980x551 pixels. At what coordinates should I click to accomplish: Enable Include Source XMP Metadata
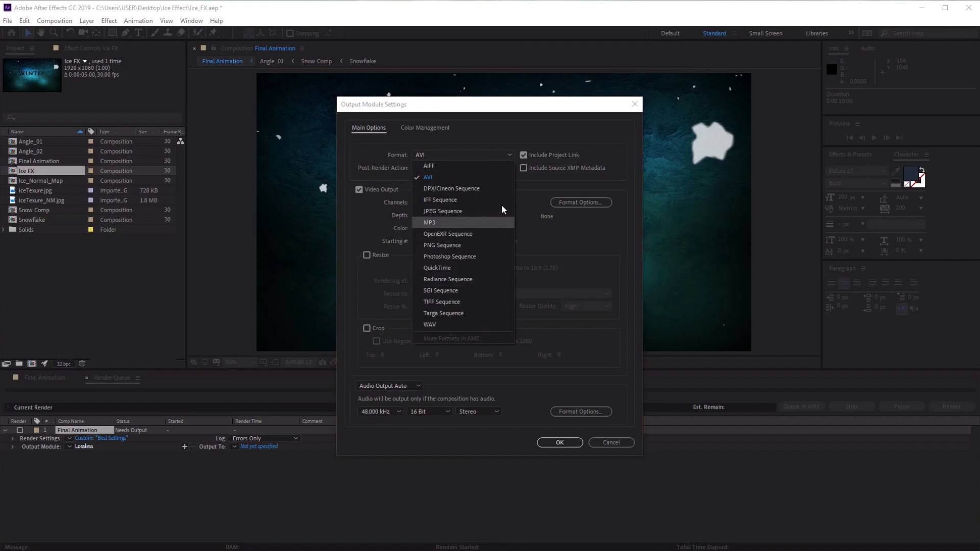(x=524, y=167)
